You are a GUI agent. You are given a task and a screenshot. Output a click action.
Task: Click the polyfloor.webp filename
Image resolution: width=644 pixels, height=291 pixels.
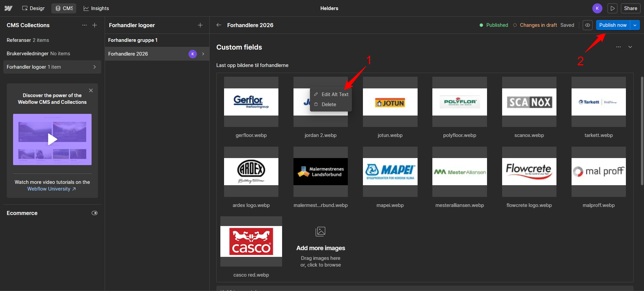460,135
